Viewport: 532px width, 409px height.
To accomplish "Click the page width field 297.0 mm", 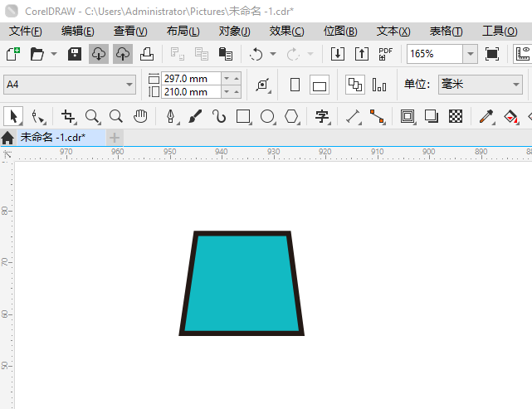I will pyautogui.click(x=191, y=79).
